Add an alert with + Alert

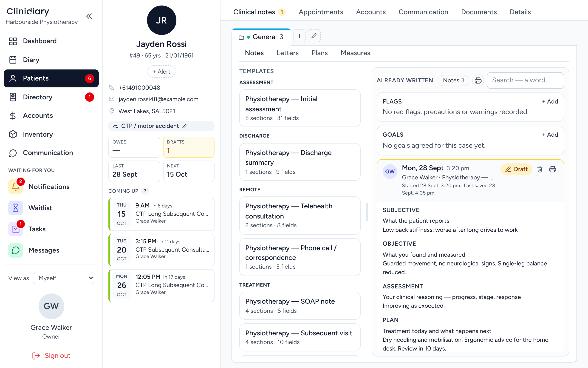click(161, 72)
